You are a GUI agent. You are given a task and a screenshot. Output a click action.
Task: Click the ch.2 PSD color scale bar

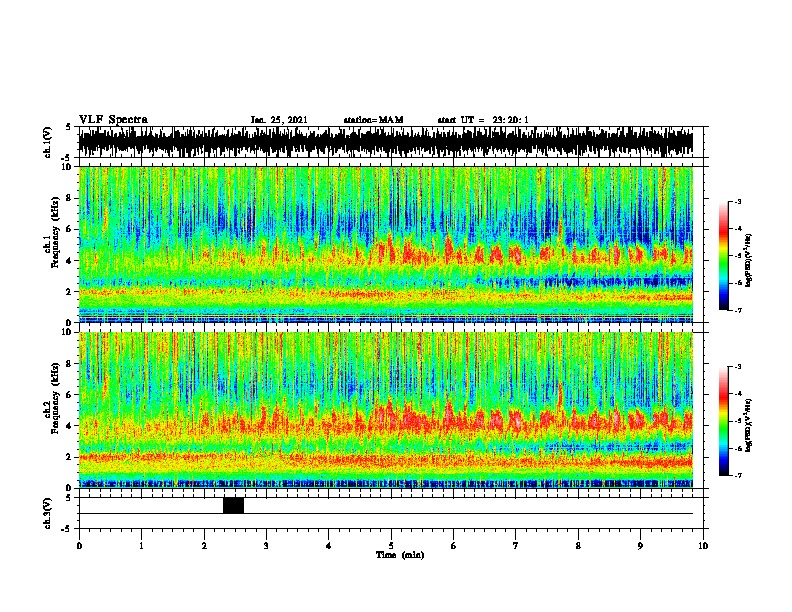[x=723, y=421]
